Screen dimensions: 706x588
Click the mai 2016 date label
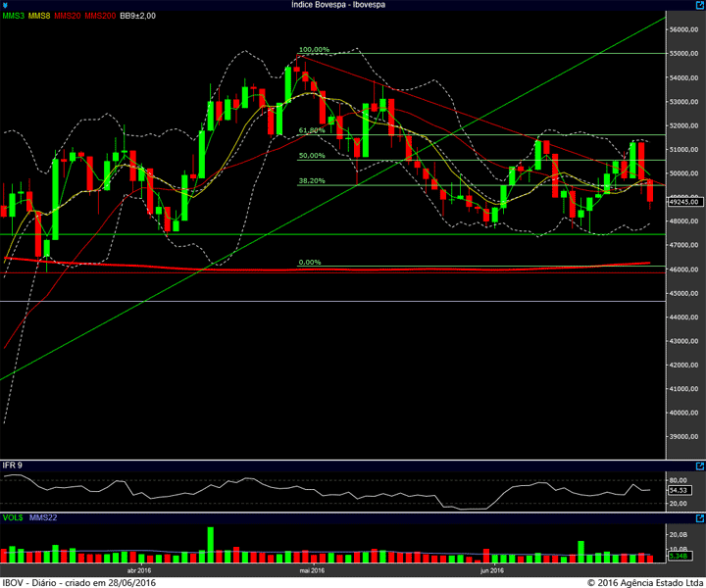point(312,571)
